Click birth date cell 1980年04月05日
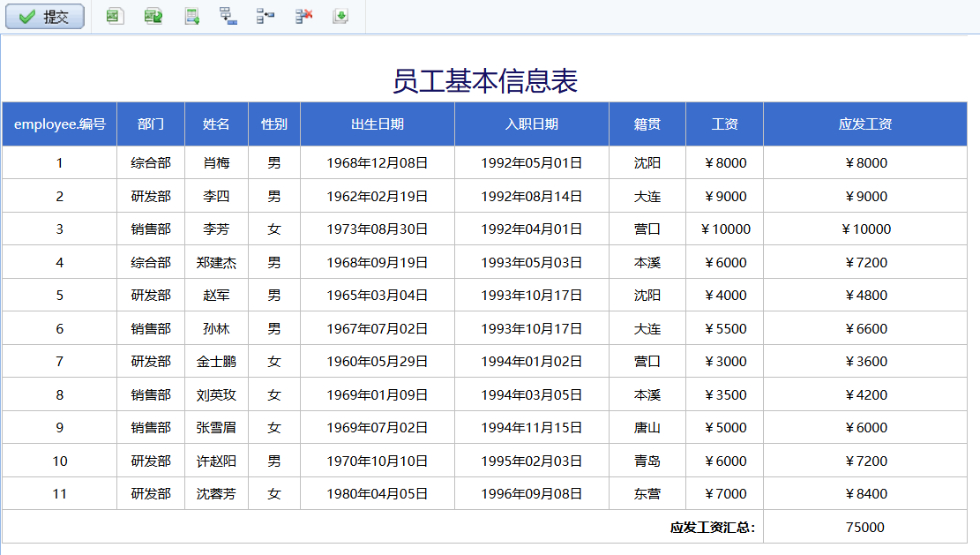 (378, 494)
